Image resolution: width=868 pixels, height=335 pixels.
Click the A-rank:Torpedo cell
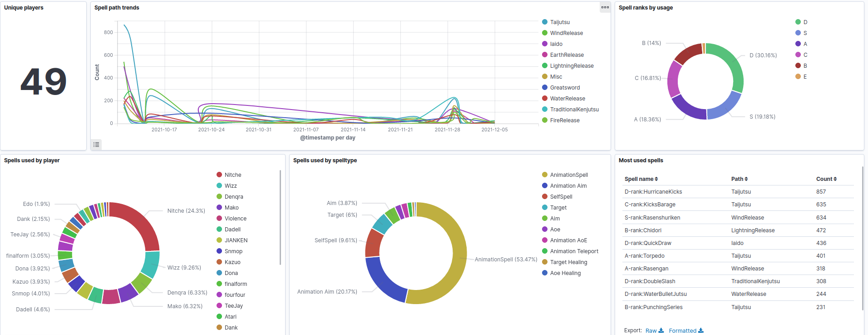[644, 256]
